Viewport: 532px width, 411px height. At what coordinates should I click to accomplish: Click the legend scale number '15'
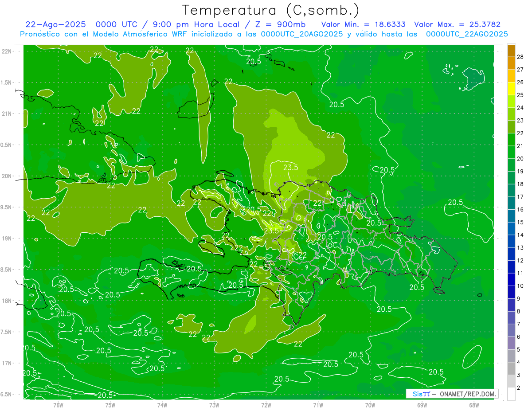point(520,222)
